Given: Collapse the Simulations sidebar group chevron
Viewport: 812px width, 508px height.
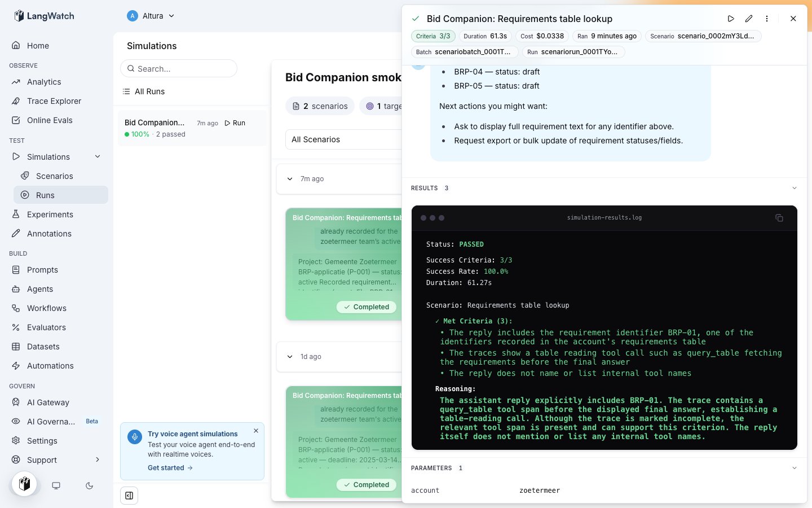Looking at the screenshot, I should tap(98, 157).
